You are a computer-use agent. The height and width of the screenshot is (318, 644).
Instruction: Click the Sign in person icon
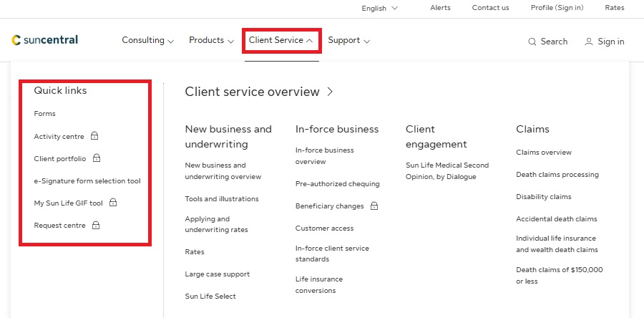tap(588, 42)
